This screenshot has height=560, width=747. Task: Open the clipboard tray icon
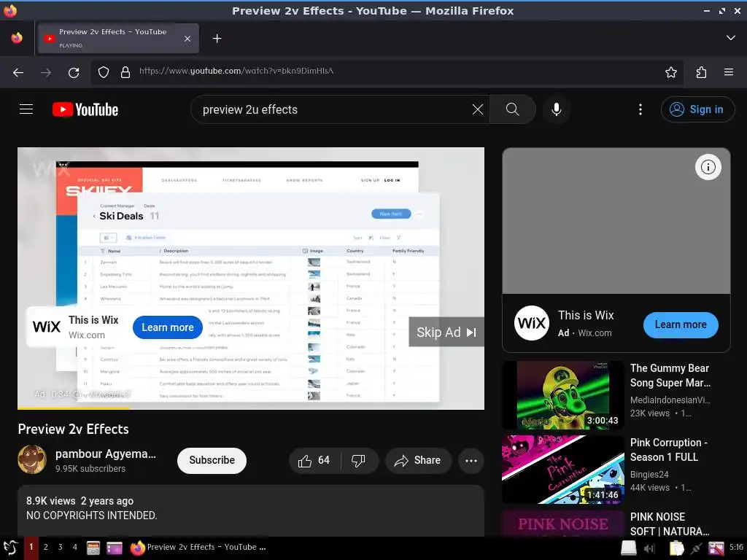pyautogui.click(x=676, y=548)
